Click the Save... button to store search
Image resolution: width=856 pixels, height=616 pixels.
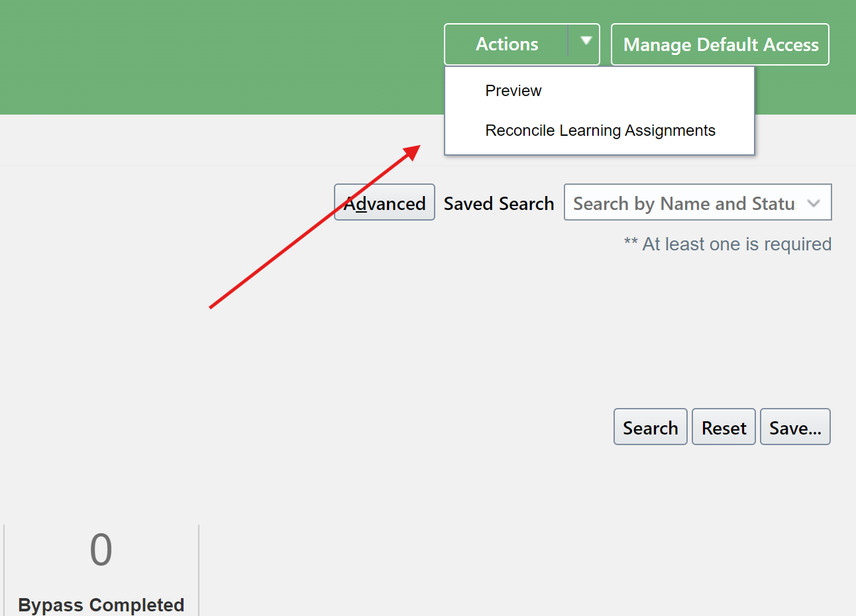(795, 427)
